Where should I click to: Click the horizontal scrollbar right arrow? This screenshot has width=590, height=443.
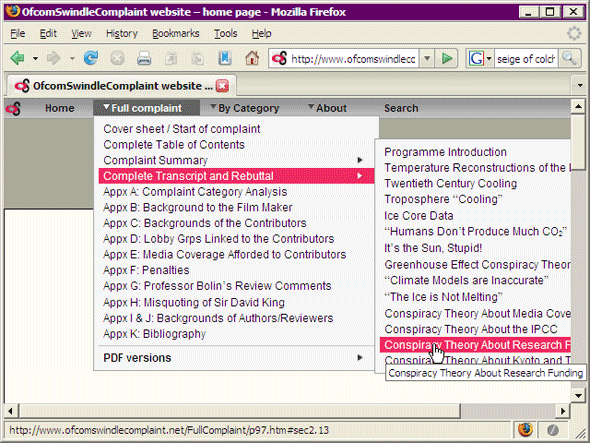coord(563,411)
